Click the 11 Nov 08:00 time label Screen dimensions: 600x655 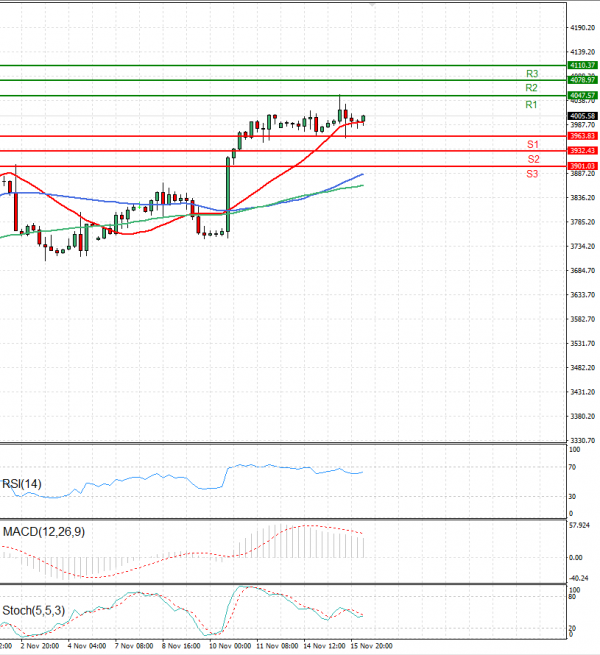coord(277,646)
